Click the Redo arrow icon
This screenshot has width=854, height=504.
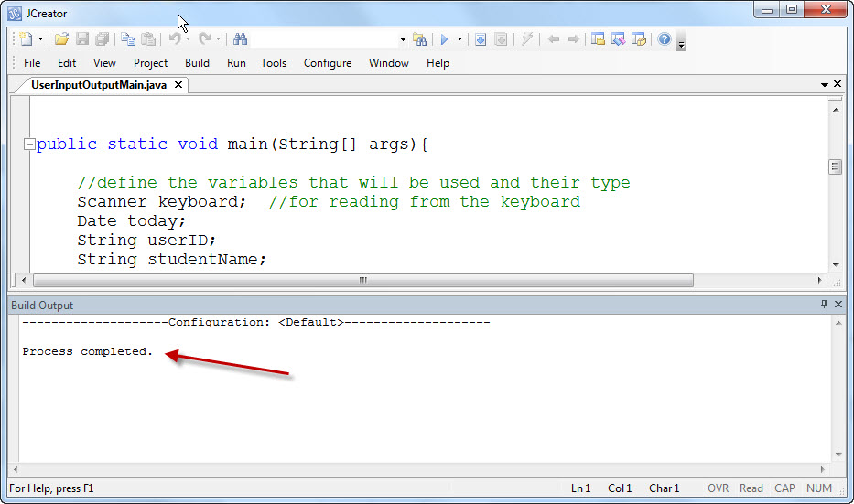[205, 39]
